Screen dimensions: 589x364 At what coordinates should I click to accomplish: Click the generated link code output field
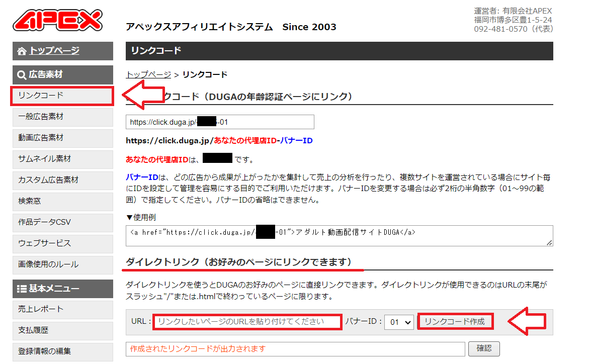pyautogui.click(x=295, y=349)
